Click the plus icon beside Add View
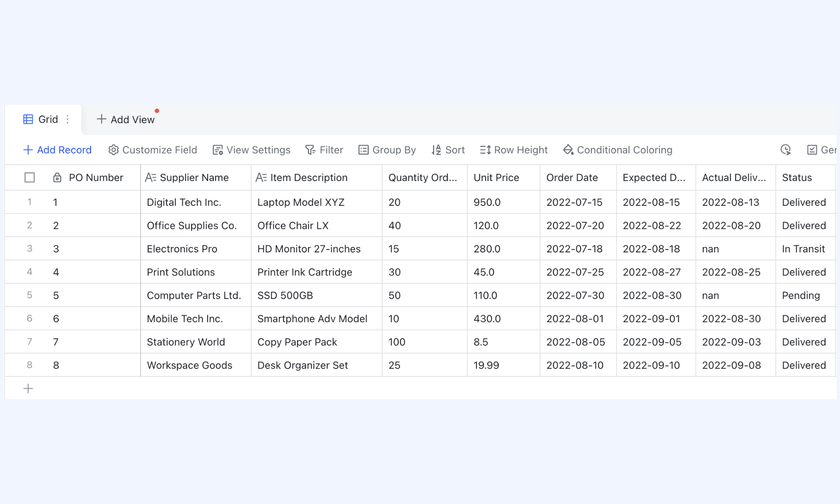The height and width of the screenshot is (504, 840). pyautogui.click(x=101, y=119)
